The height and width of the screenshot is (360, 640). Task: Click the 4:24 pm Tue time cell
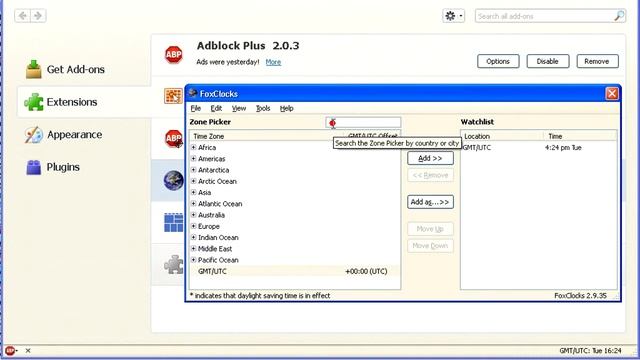(563, 147)
